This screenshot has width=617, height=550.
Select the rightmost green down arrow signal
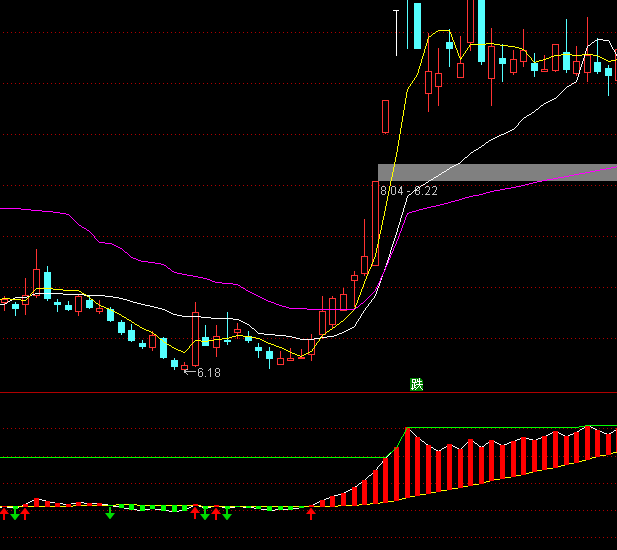pos(227,514)
